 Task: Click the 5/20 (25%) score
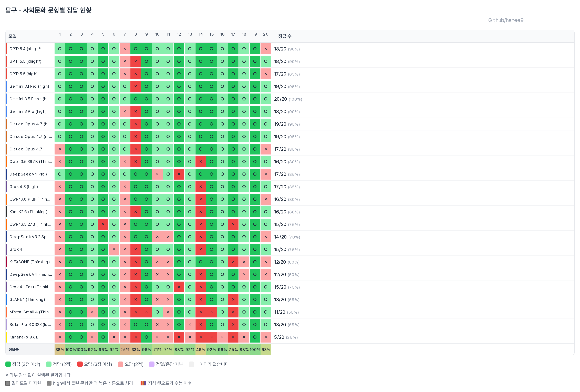(x=286, y=337)
